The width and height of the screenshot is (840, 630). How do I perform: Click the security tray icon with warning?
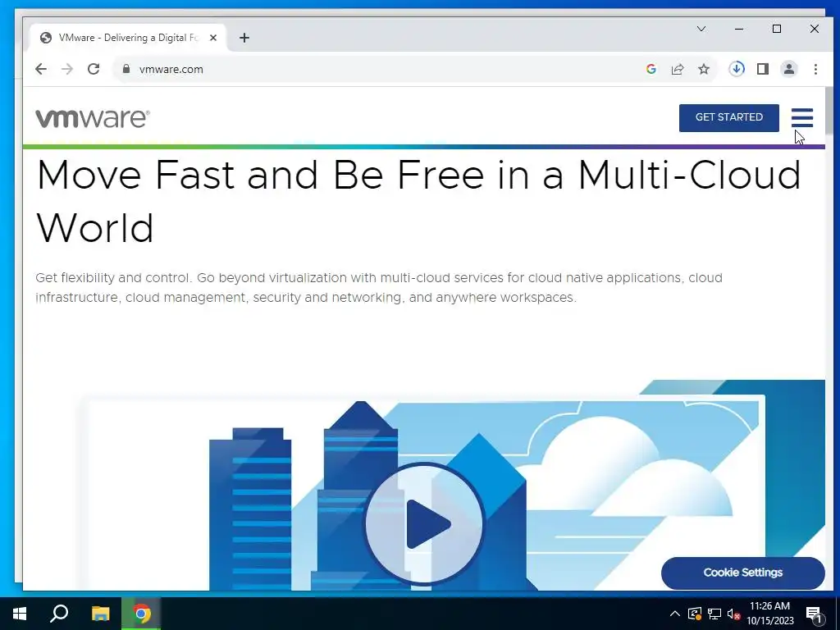(x=694, y=614)
